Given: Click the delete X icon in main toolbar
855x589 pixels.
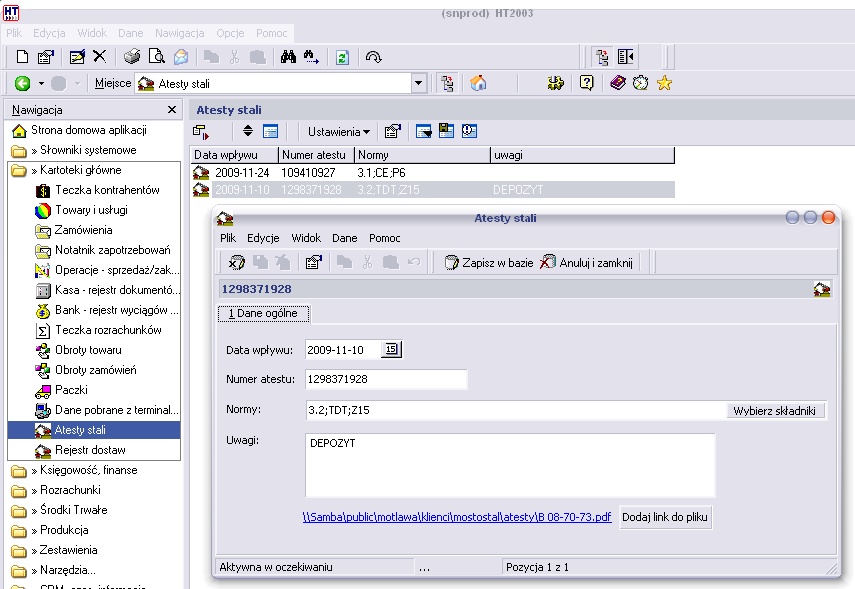Looking at the screenshot, I should tap(100, 56).
